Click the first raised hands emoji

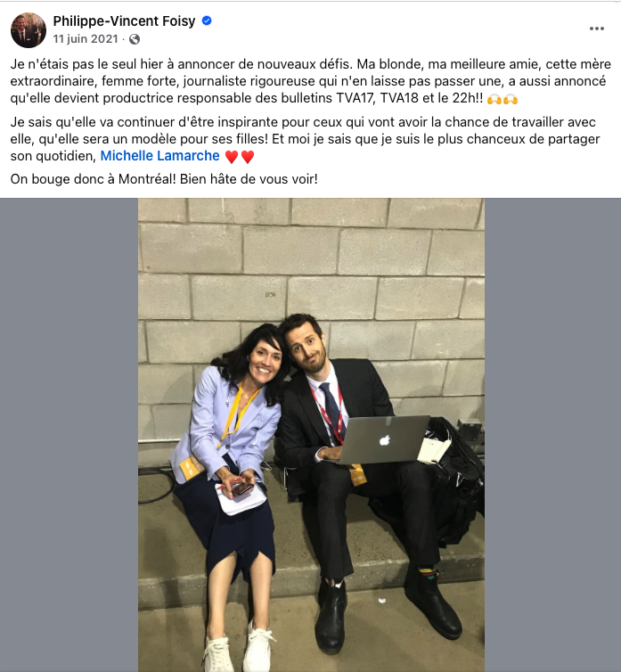tap(494, 100)
